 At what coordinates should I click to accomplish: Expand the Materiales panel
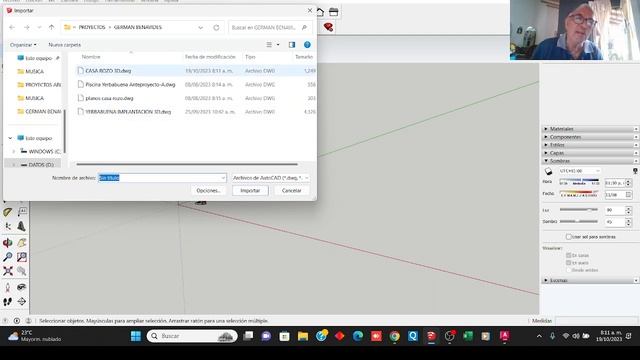(591, 129)
